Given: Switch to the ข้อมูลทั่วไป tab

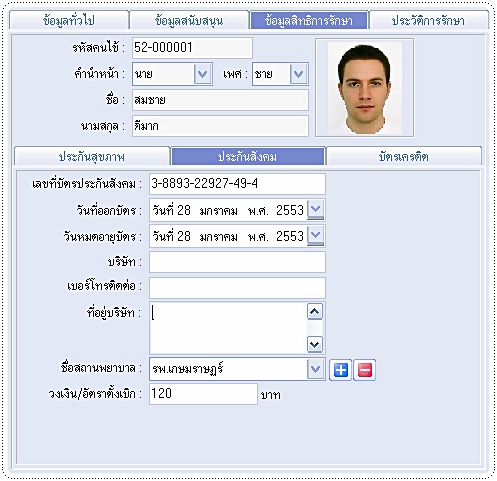Looking at the screenshot, I should (x=69, y=21).
